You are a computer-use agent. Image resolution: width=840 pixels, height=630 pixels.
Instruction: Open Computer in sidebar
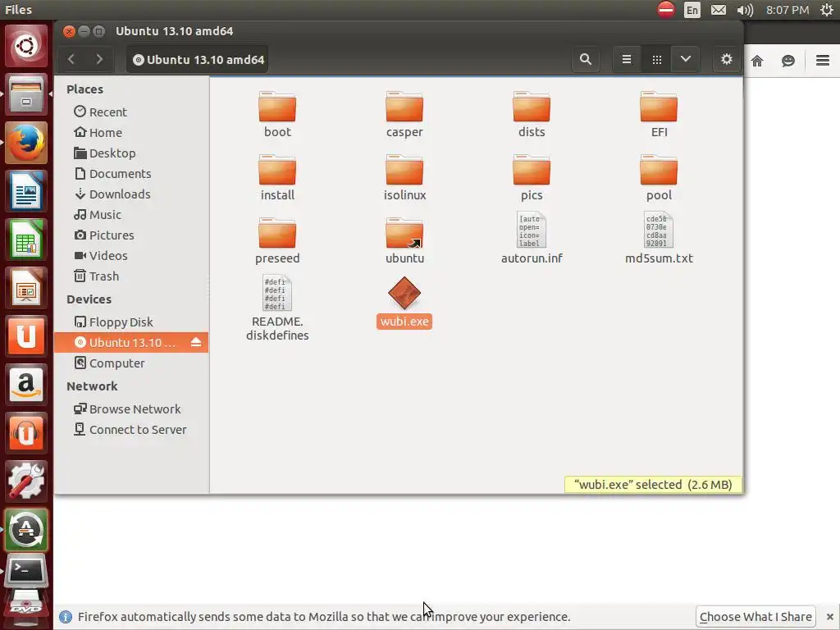pyautogui.click(x=131, y=363)
